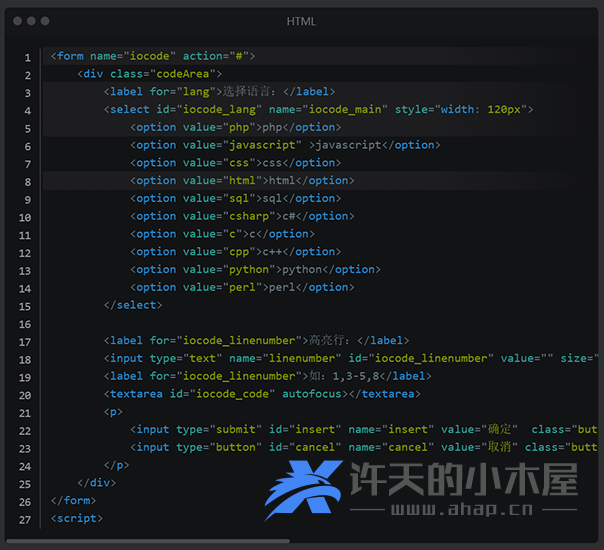Image resolution: width=604 pixels, height=550 pixels.
Task: Click the third maximize window dot
Action: 45,21
